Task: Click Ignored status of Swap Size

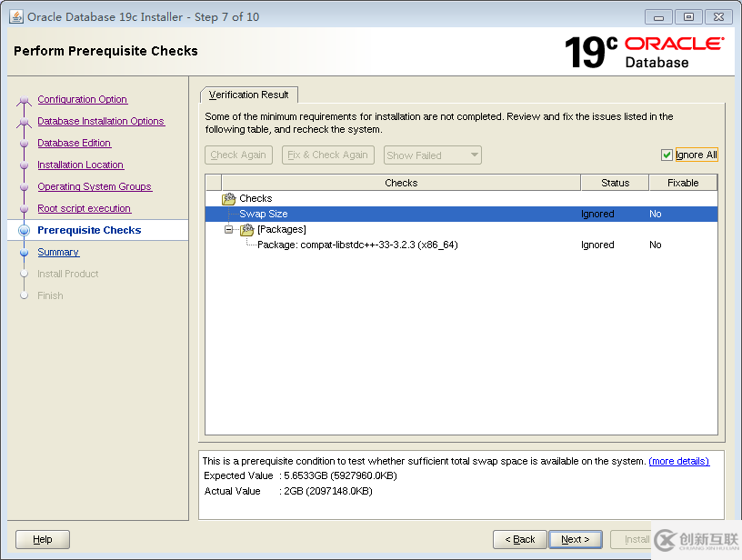Action: (x=597, y=214)
